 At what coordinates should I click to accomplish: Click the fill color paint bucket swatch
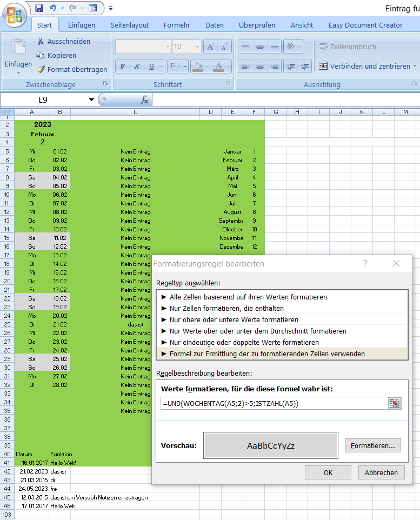coord(198,66)
